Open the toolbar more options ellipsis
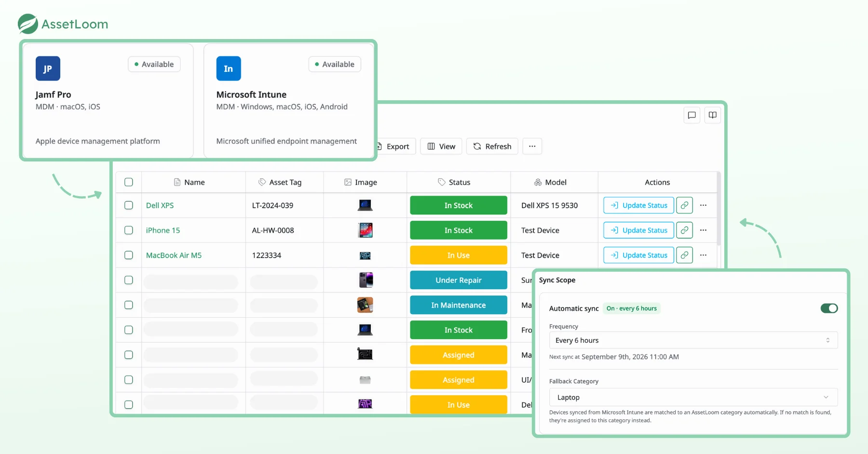Screen dimensions: 868x454 click(x=532, y=146)
